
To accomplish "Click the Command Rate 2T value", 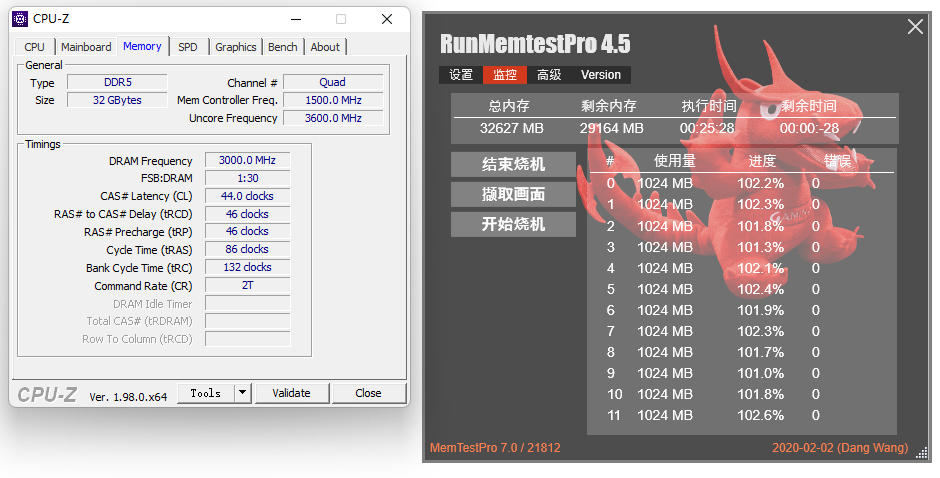I will (x=248, y=285).
